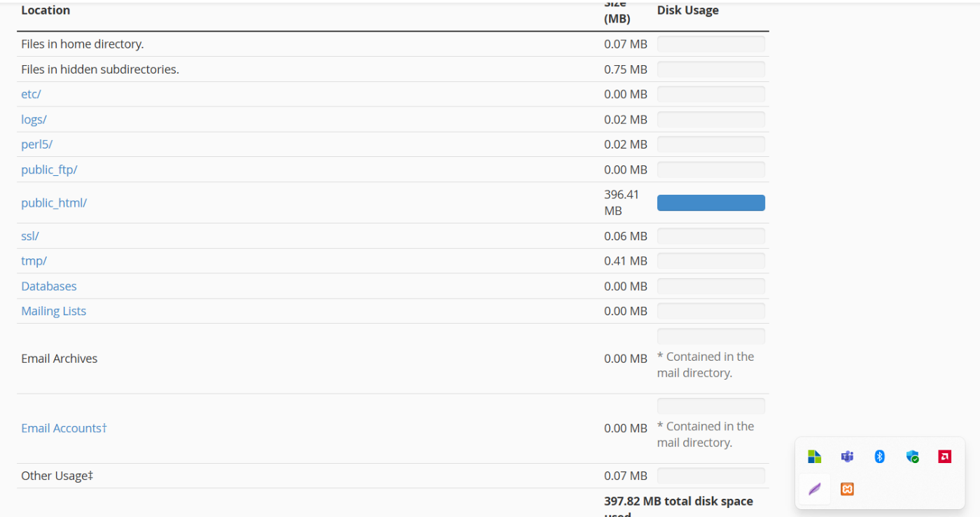Viewport: 980px width, 517px height.
Task: Click the AMD software tray icon
Action: click(x=944, y=457)
